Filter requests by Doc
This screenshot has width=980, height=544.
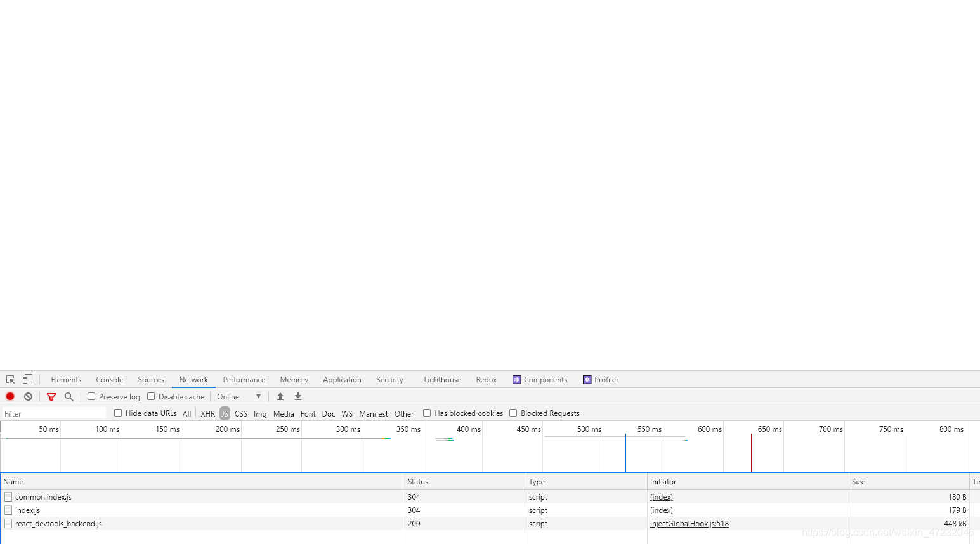pos(329,413)
